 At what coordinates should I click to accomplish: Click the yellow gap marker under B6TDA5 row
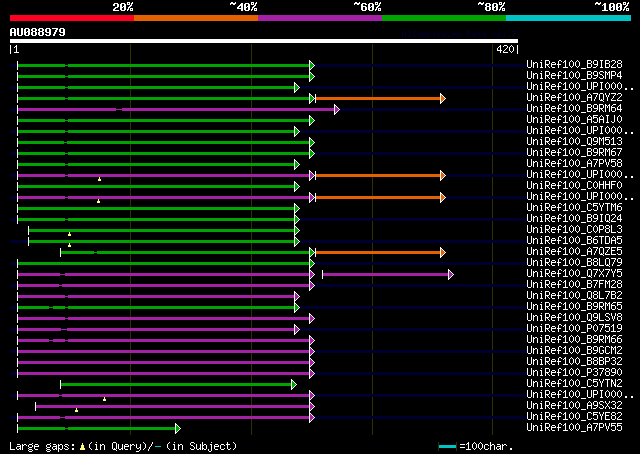(x=69, y=245)
